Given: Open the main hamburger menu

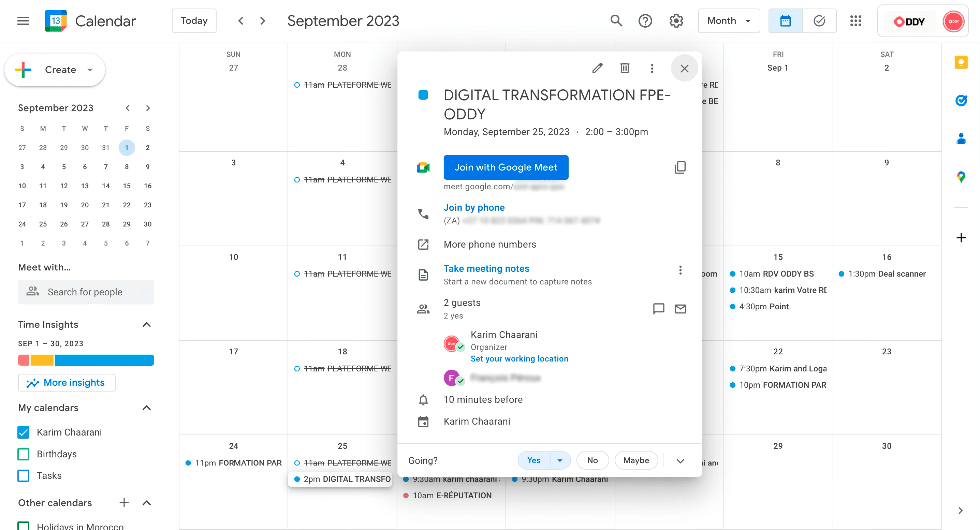Looking at the screenshot, I should coord(23,21).
